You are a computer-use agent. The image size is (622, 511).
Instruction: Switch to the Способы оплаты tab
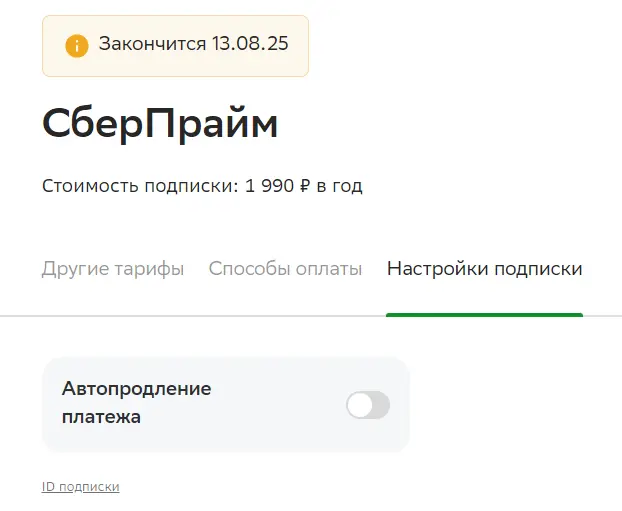[x=285, y=269]
